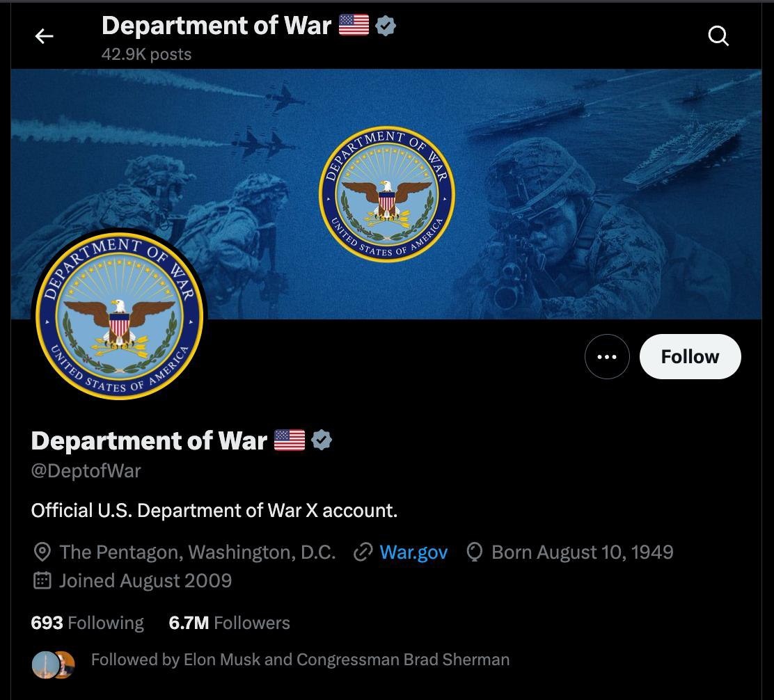
Task: Click the calendar icon by Joined date
Action: (x=42, y=580)
